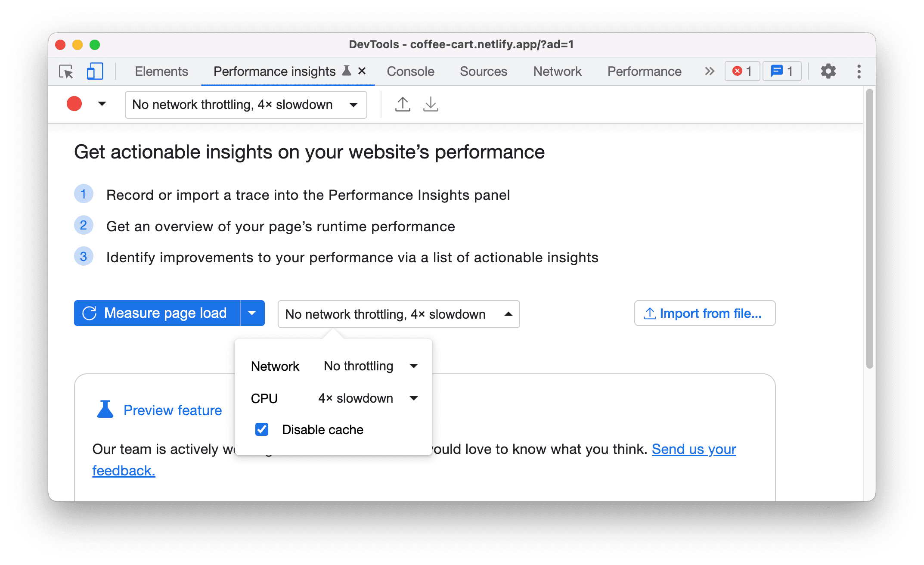
Task: Click the Measure page load button
Action: [158, 314]
